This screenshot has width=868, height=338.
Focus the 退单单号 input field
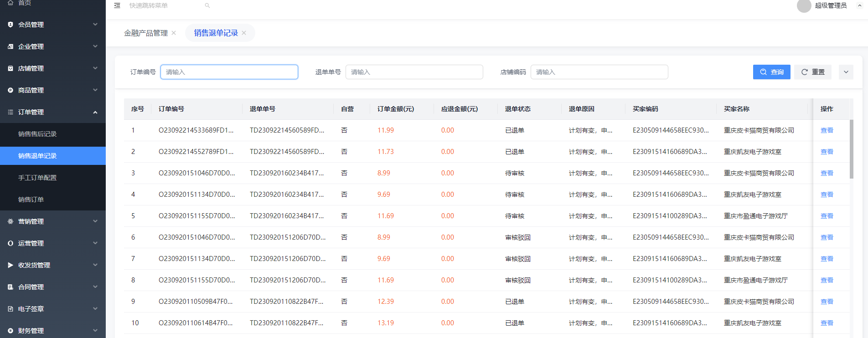[414, 72]
